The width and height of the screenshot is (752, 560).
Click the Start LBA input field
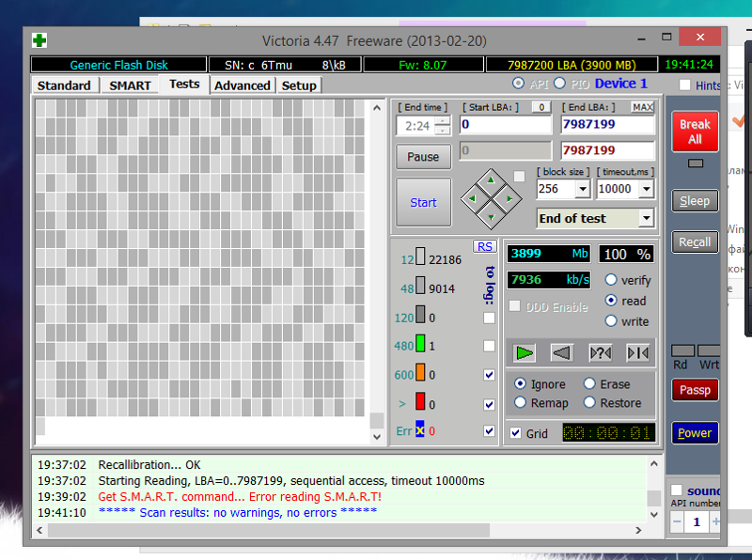point(505,125)
